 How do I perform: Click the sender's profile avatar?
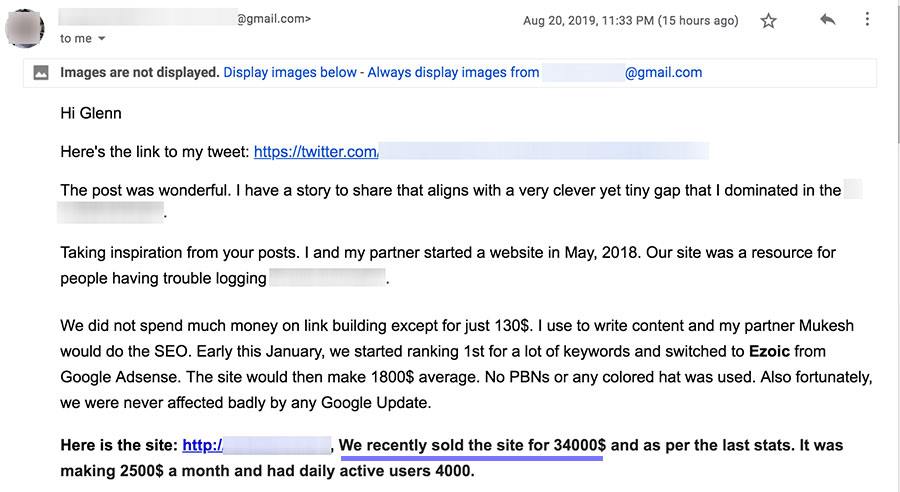tap(25, 28)
